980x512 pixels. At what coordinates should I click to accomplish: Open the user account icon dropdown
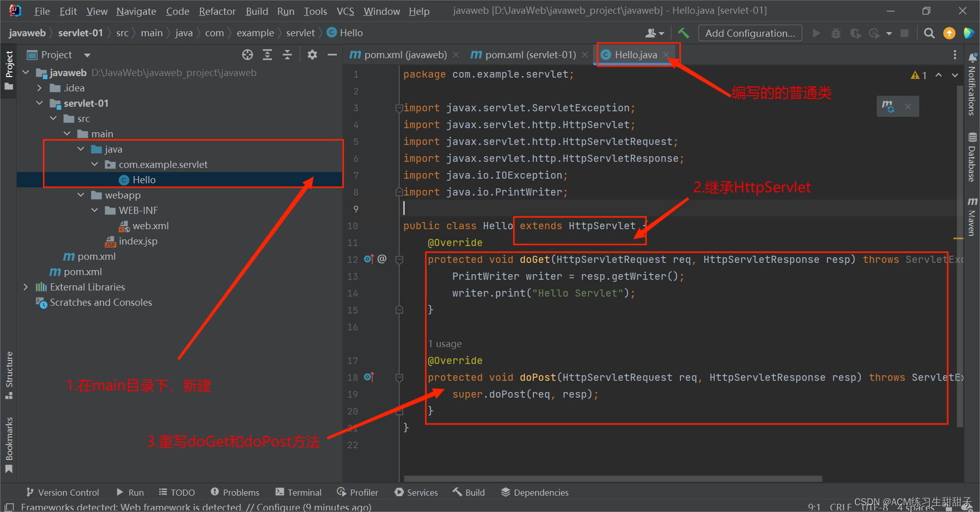click(x=655, y=33)
